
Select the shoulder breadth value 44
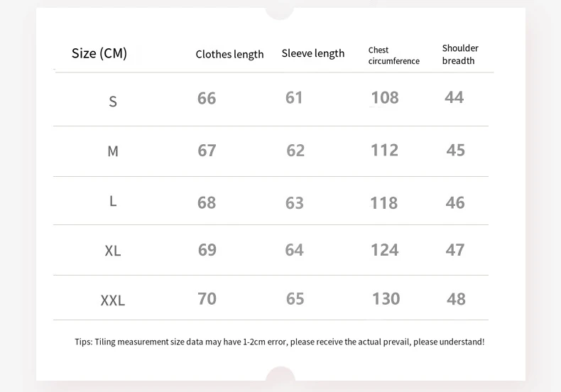coord(454,97)
